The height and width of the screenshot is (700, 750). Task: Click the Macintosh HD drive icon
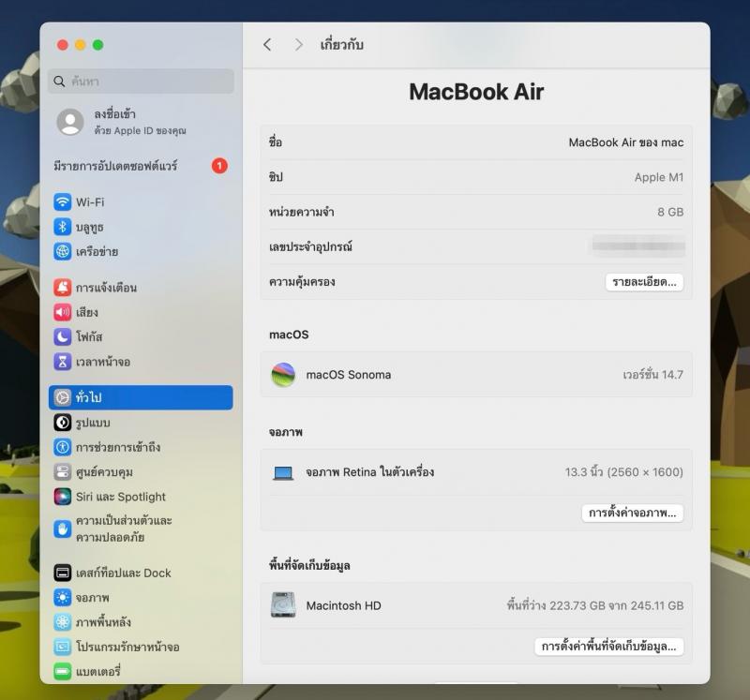point(283,605)
